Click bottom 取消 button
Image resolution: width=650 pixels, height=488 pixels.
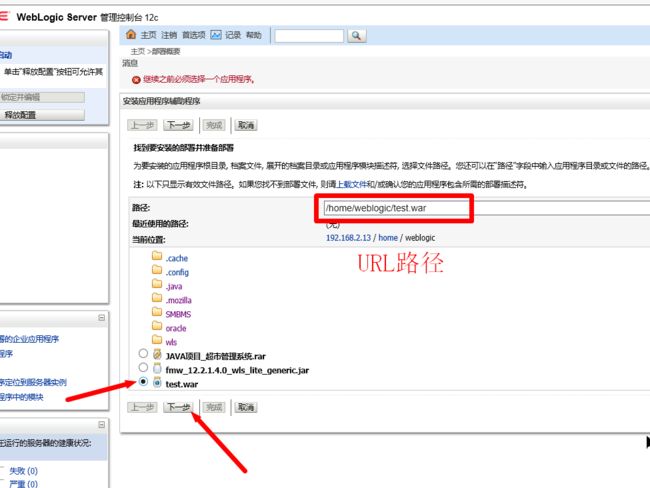(x=246, y=408)
